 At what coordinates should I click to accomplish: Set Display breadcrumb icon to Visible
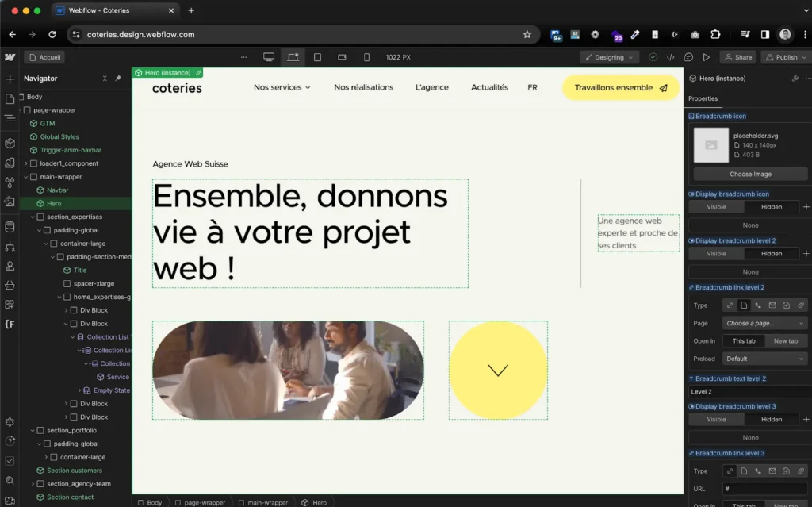pyautogui.click(x=716, y=206)
